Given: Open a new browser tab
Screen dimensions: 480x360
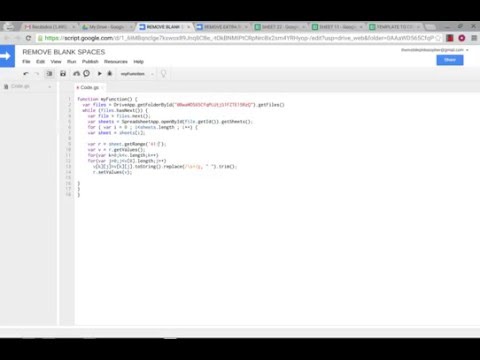Looking at the screenshot, I should click(x=431, y=27).
